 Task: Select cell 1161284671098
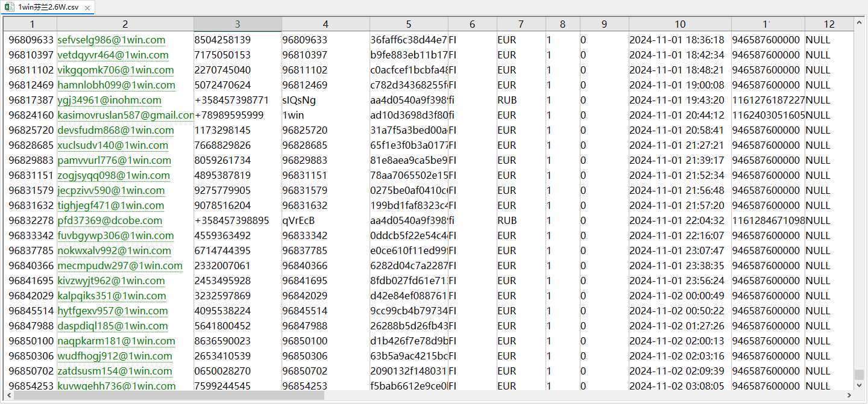pos(768,220)
